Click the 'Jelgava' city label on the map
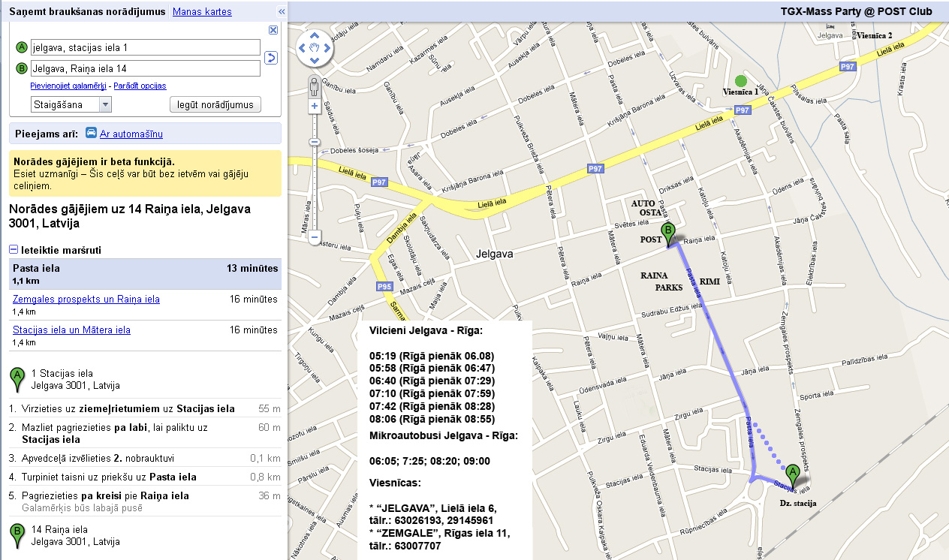 494,254
